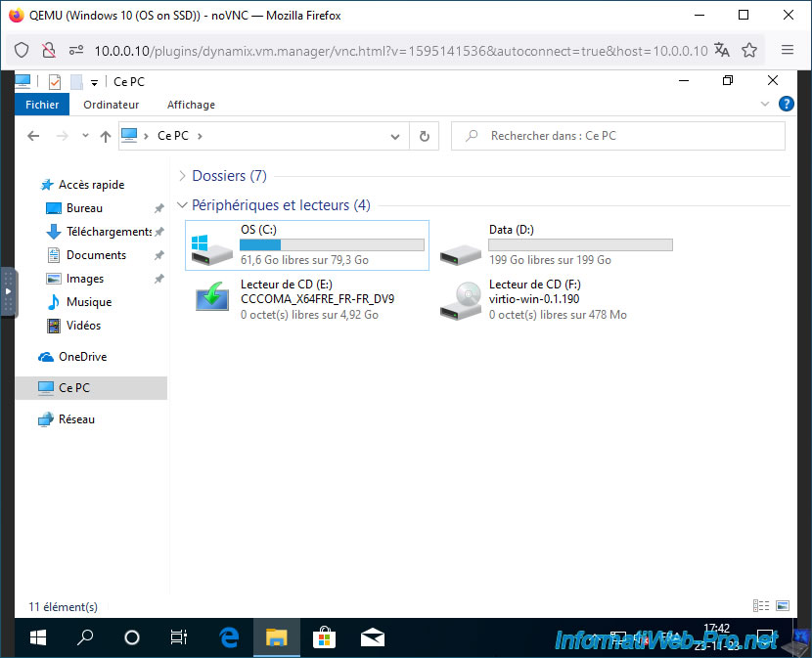Open address bar history dropdown

point(395,137)
